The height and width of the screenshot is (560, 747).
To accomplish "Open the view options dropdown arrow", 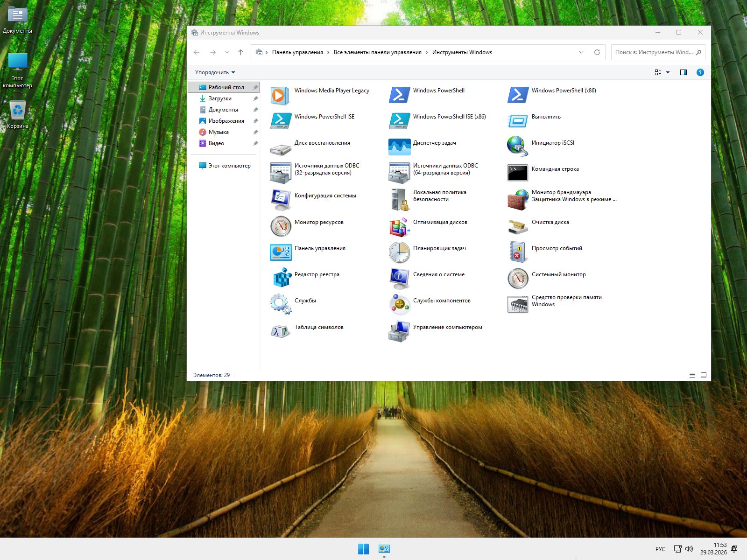I will point(668,72).
